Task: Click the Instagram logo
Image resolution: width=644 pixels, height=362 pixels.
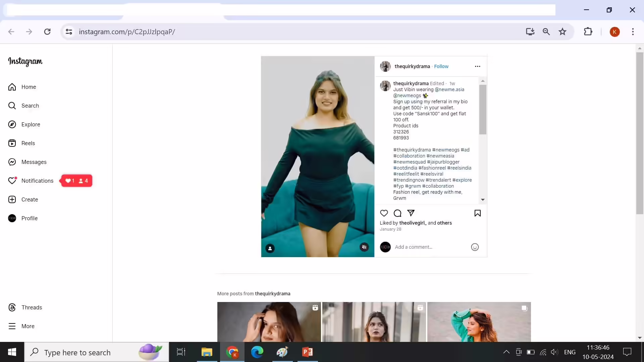Action: point(25,61)
